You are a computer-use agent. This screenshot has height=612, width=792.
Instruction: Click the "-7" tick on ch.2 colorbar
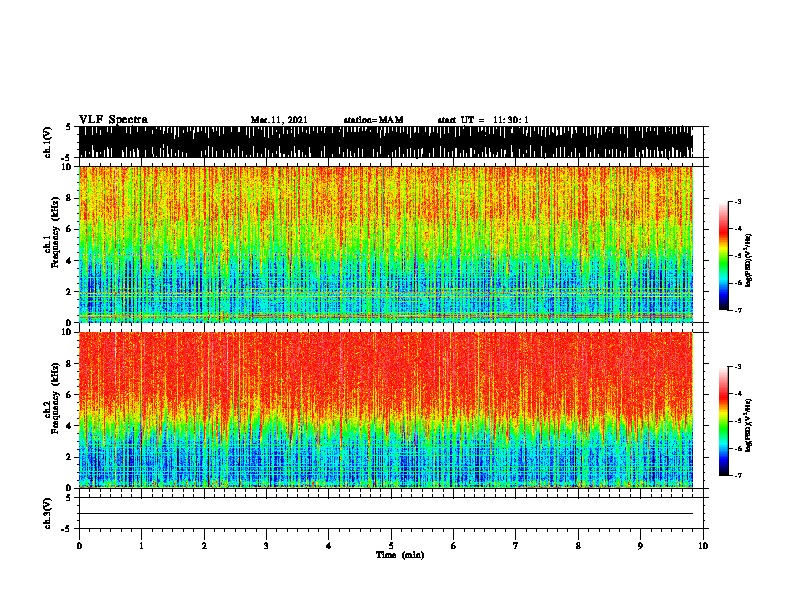(738, 475)
